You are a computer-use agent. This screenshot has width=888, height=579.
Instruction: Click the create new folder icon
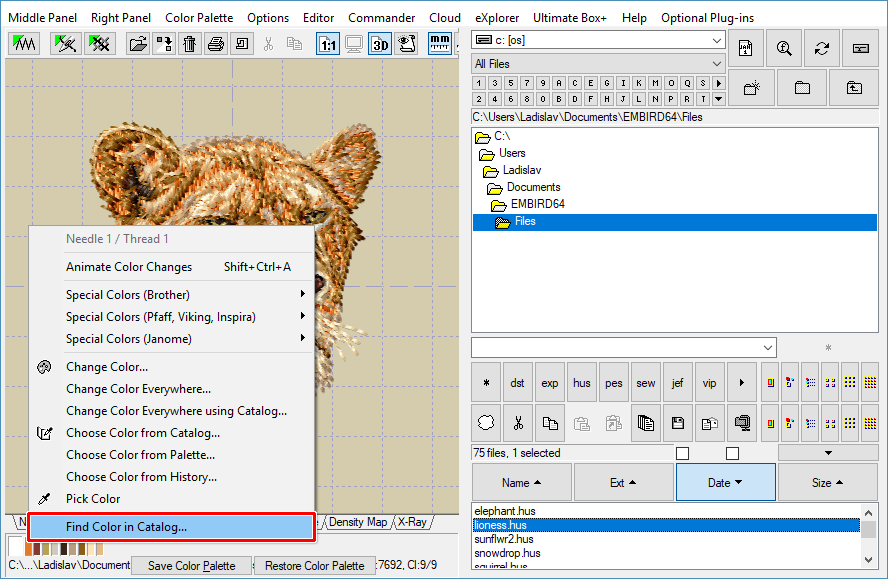click(751, 88)
